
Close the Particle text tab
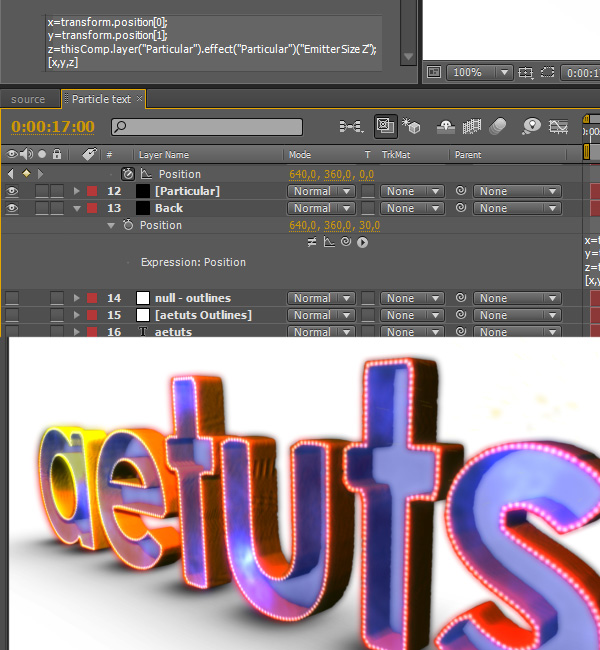(140, 98)
